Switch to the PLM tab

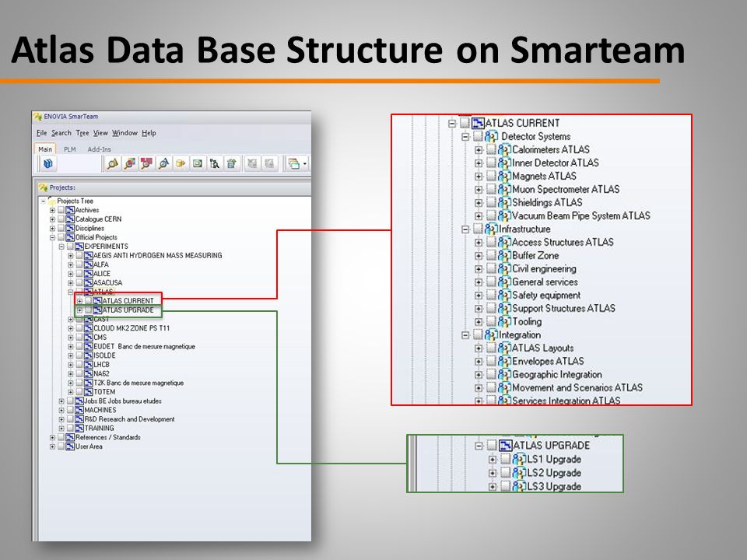69,149
